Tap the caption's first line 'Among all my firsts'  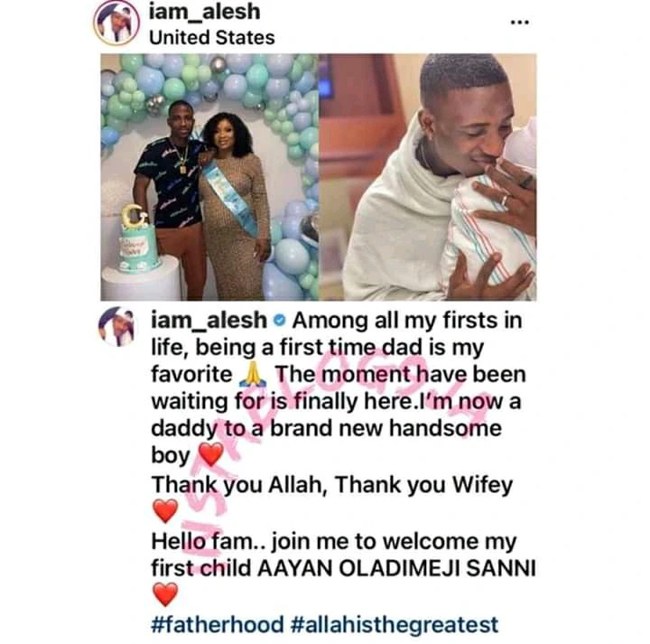(407, 321)
